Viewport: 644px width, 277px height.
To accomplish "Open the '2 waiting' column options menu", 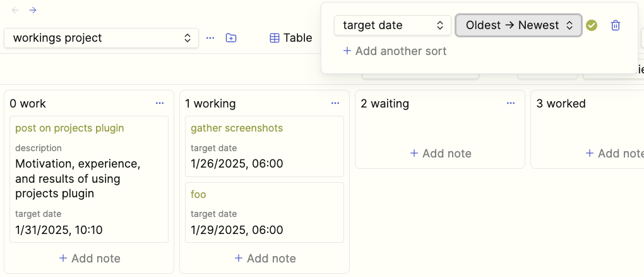I will coord(511,103).
